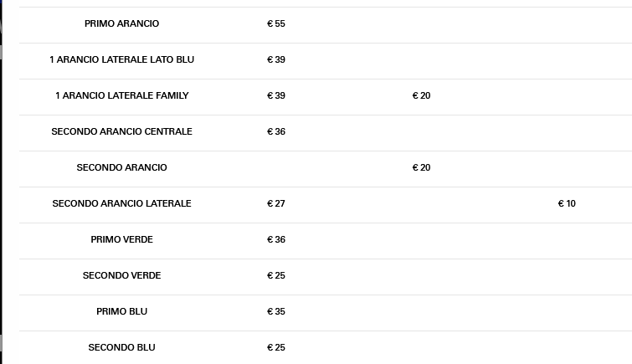Image resolution: width=632 pixels, height=364 pixels.
Task: Click the 1 ARANCIO LATERALE LATO BLU label
Action: (121, 59)
